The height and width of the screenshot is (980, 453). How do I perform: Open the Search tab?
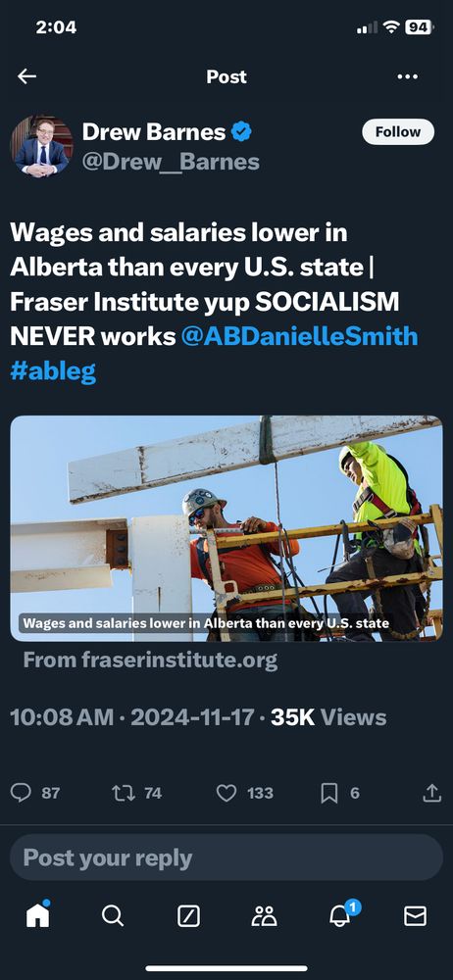(113, 916)
